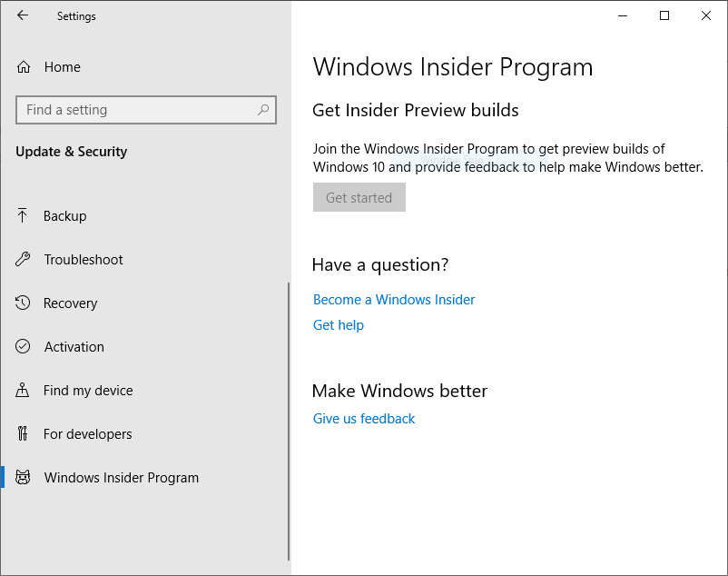Click the Backup upward arrow icon
The image size is (728, 576).
22,215
